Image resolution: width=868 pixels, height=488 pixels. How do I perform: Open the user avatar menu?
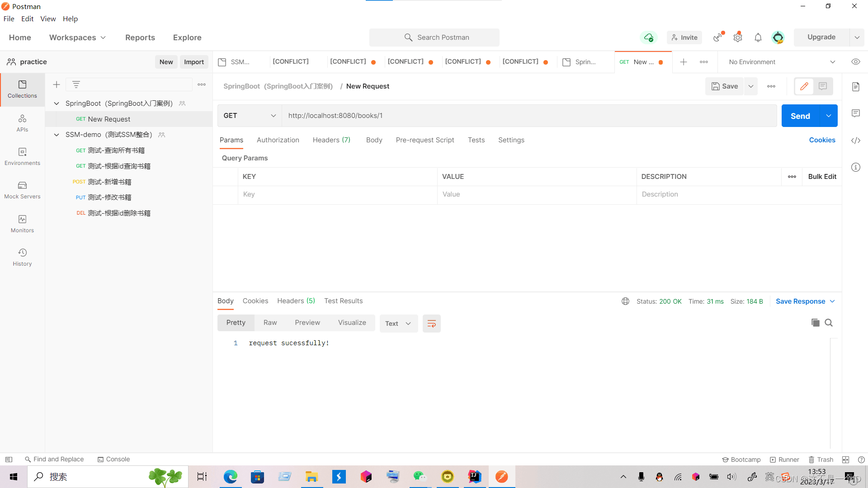(x=778, y=38)
